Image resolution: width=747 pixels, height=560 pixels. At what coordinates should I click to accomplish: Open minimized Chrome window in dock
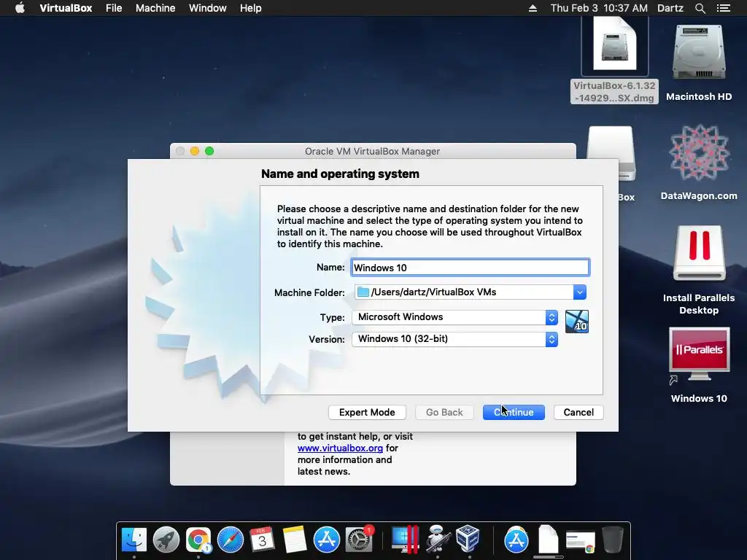coord(580,542)
